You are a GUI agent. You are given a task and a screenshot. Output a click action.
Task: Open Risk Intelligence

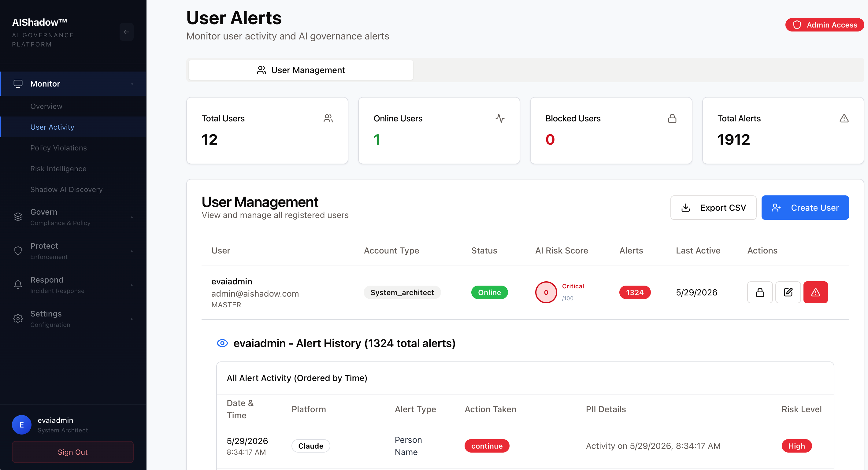[x=58, y=168]
